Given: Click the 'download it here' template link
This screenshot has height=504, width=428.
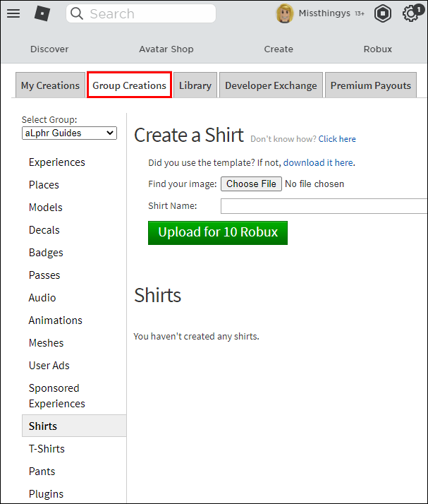Looking at the screenshot, I should 318,162.
